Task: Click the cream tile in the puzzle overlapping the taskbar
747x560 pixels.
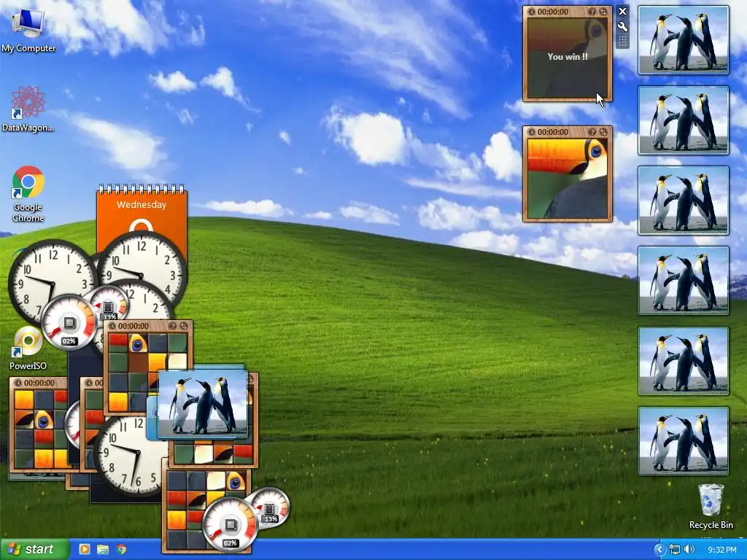Action: tap(216, 481)
